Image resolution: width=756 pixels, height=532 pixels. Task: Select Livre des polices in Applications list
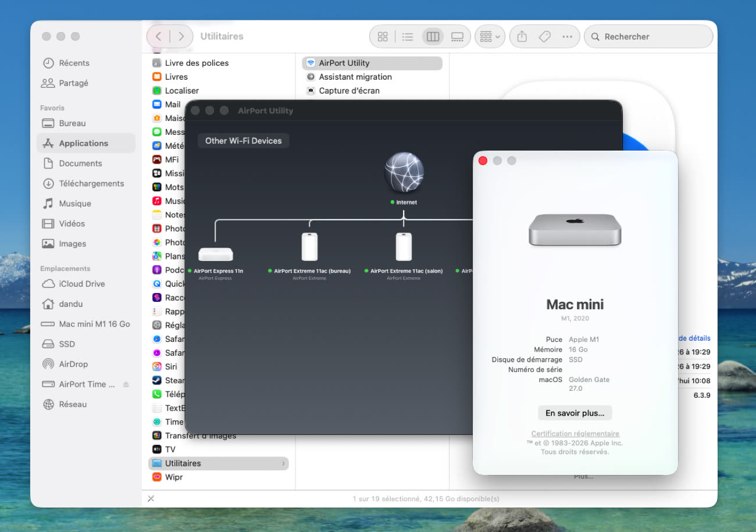click(219, 63)
